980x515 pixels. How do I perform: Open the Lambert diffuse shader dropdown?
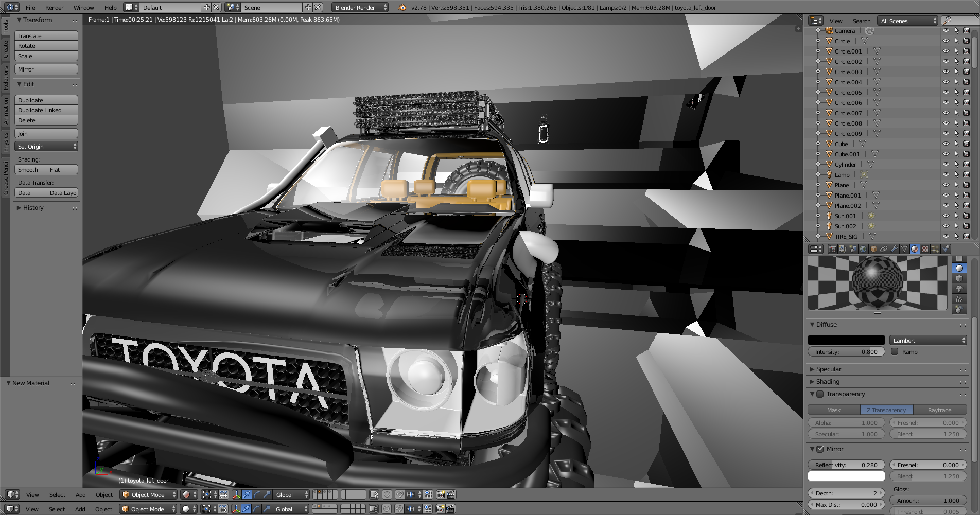pos(928,340)
